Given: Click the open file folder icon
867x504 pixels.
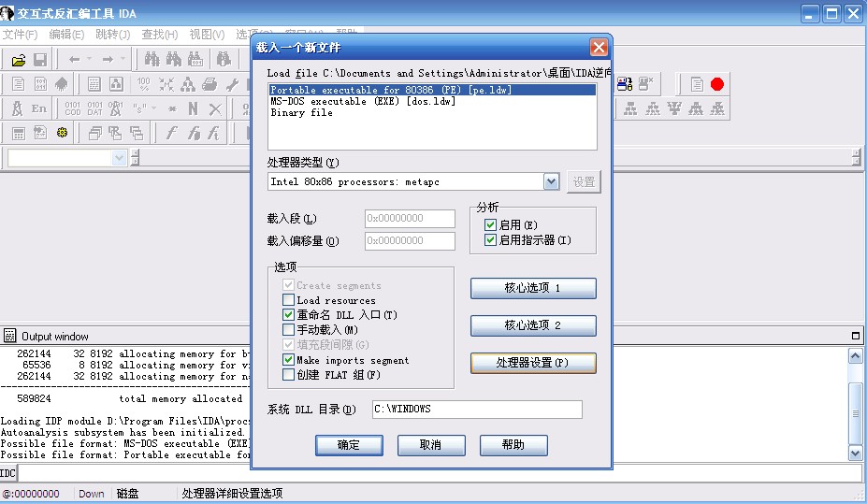Looking at the screenshot, I should point(19,60).
